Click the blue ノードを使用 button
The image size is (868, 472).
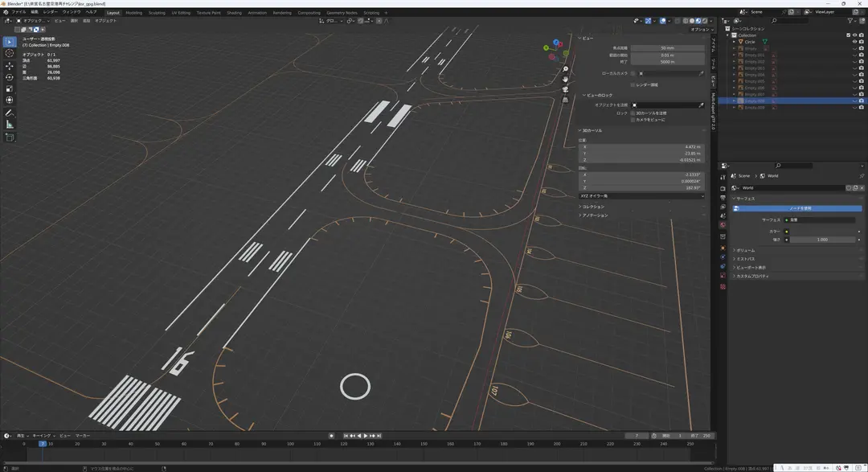[797, 208]
